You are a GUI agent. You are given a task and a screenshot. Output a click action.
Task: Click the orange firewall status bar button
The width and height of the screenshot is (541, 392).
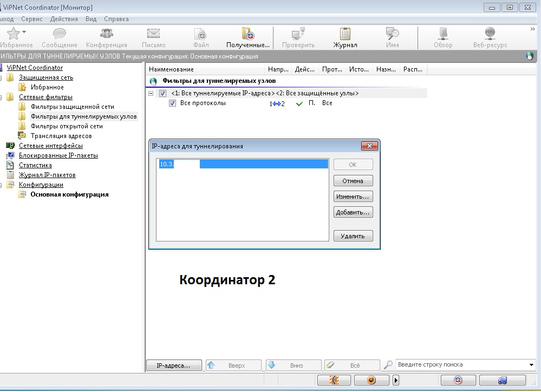[x=334, y=380]
